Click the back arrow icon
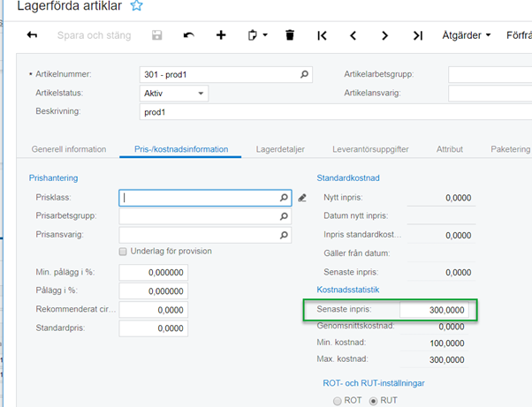Viewport: 532px width, 407px height. click(33, 35)
